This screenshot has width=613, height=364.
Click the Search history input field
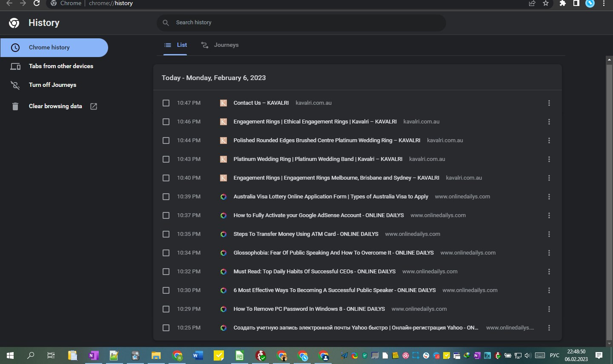[x=301, y=23]
